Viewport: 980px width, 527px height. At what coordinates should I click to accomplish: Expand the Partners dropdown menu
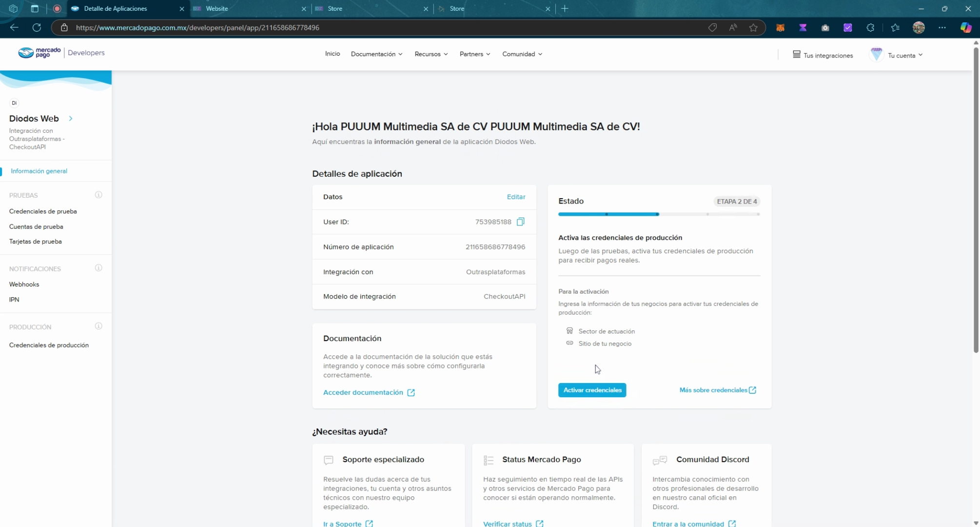pyautogui.click(x=475, y=54)
